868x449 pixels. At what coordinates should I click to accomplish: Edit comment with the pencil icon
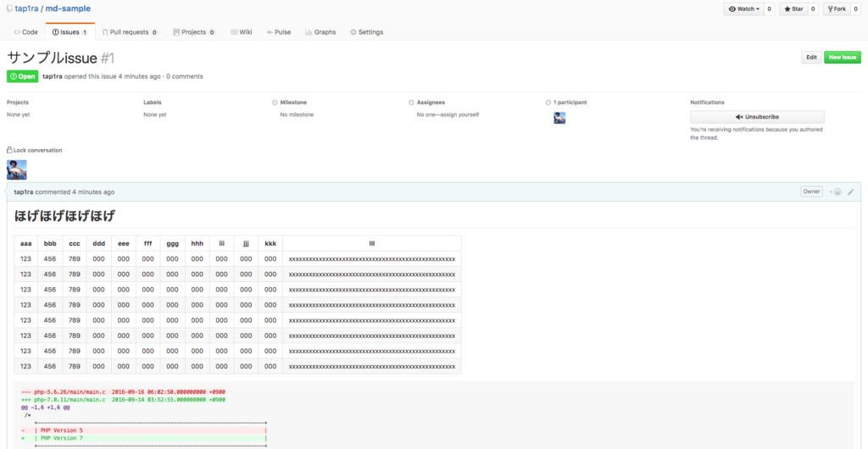point(851,191)
